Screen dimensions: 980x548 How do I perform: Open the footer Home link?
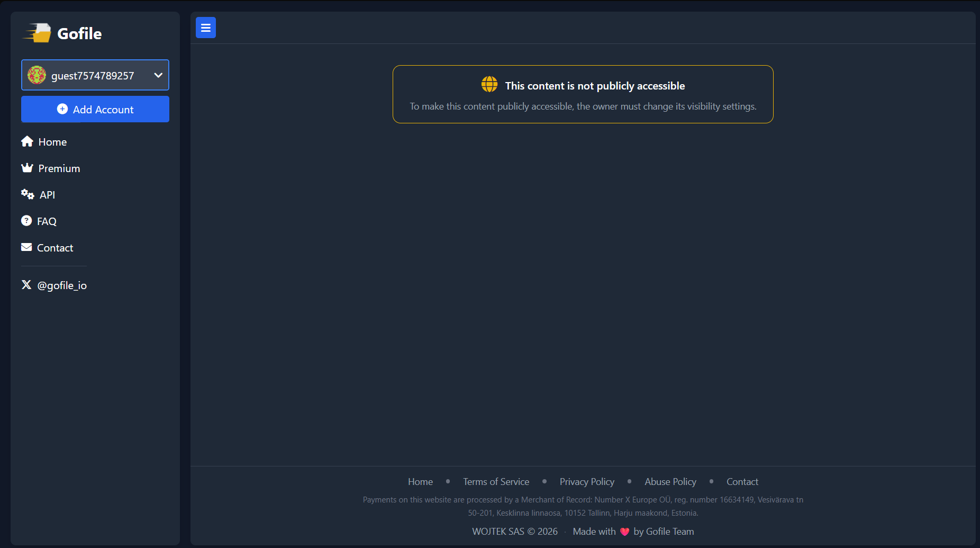420,482
